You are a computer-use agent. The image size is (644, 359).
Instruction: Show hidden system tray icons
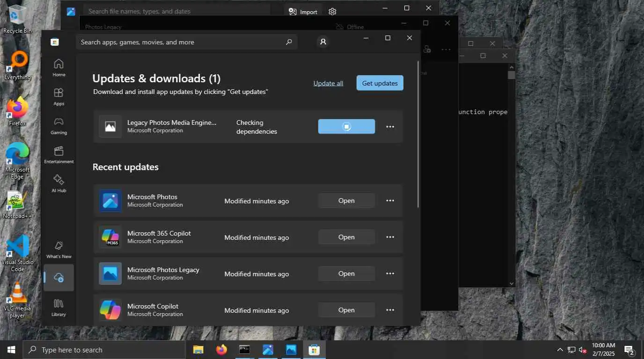click(560, 350)
